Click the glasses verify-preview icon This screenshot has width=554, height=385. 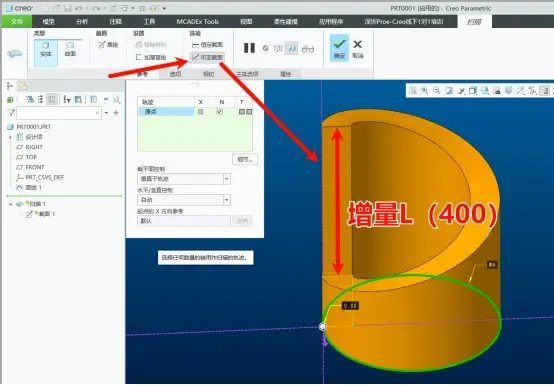coord(308,49)
